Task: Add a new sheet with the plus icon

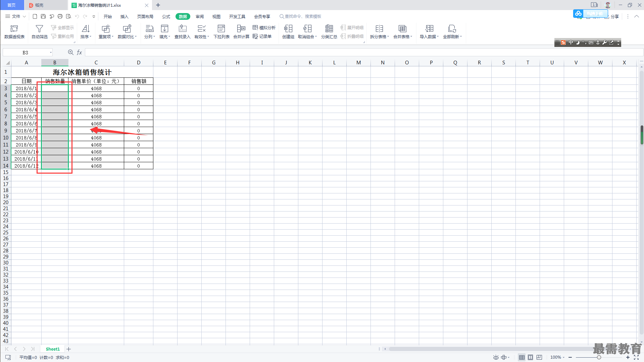Action: point(68,349)
